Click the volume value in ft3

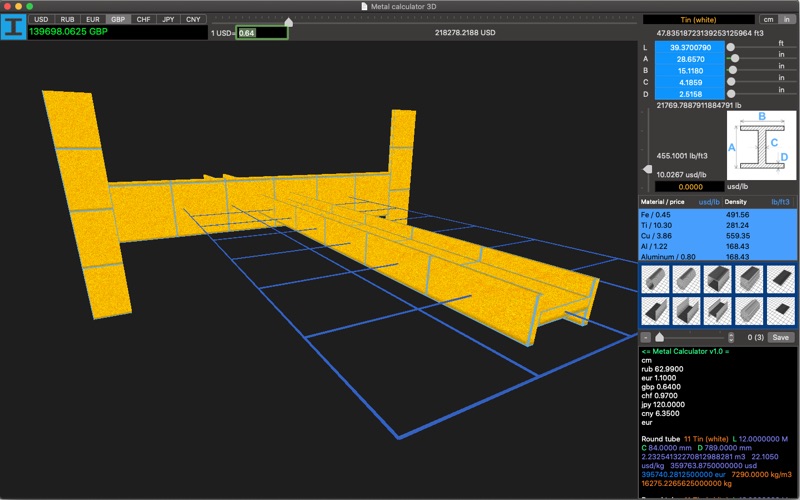click(x=710, y=33)
